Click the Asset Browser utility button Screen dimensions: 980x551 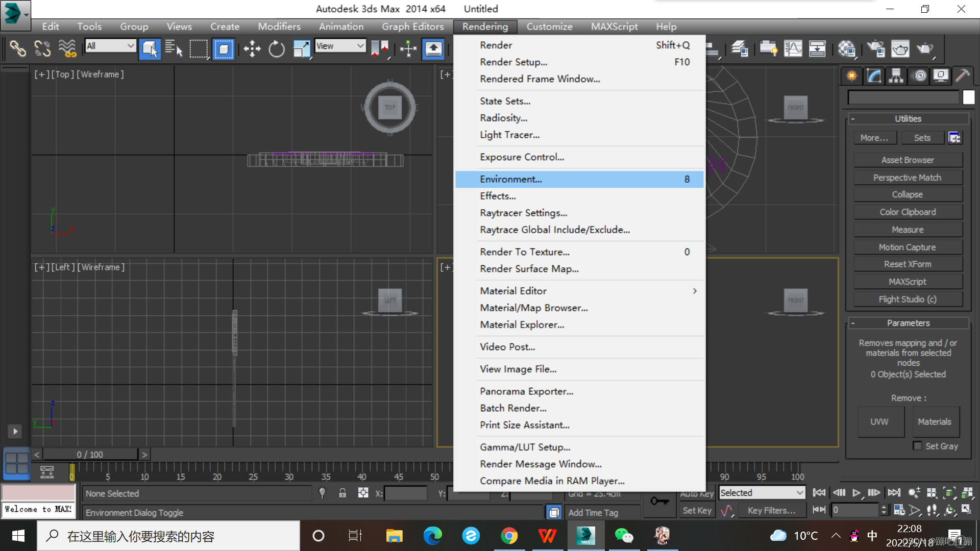tap(908, 160)
